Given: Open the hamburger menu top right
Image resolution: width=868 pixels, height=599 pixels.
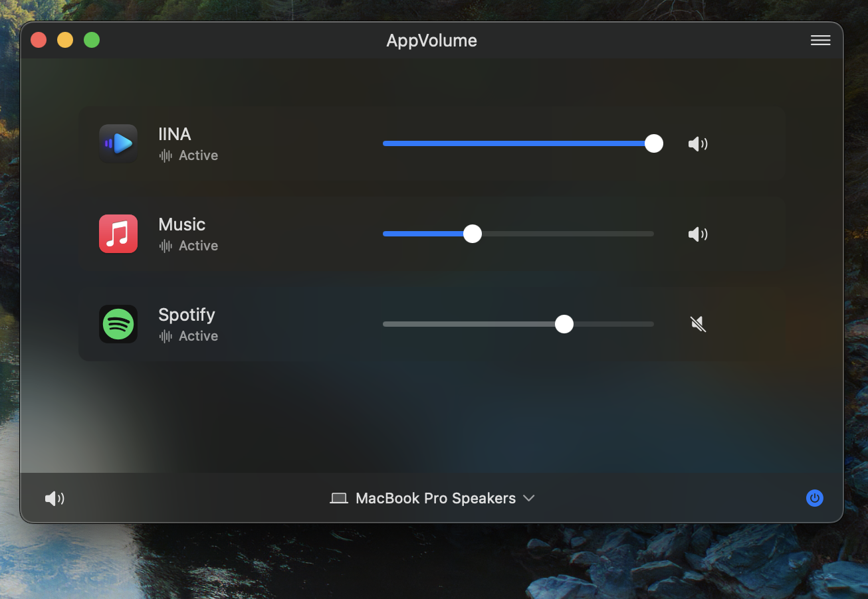Looking at the screenshot, I should tap(820, 40).
